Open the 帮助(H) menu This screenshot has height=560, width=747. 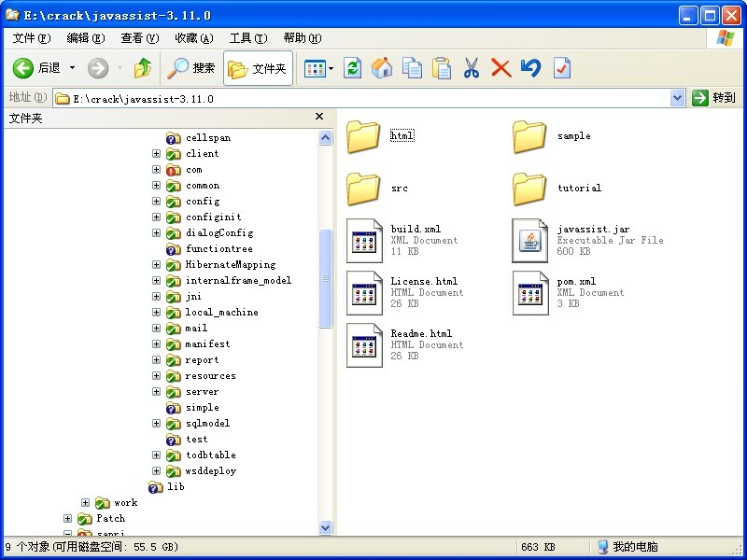[x=303, y=38]
